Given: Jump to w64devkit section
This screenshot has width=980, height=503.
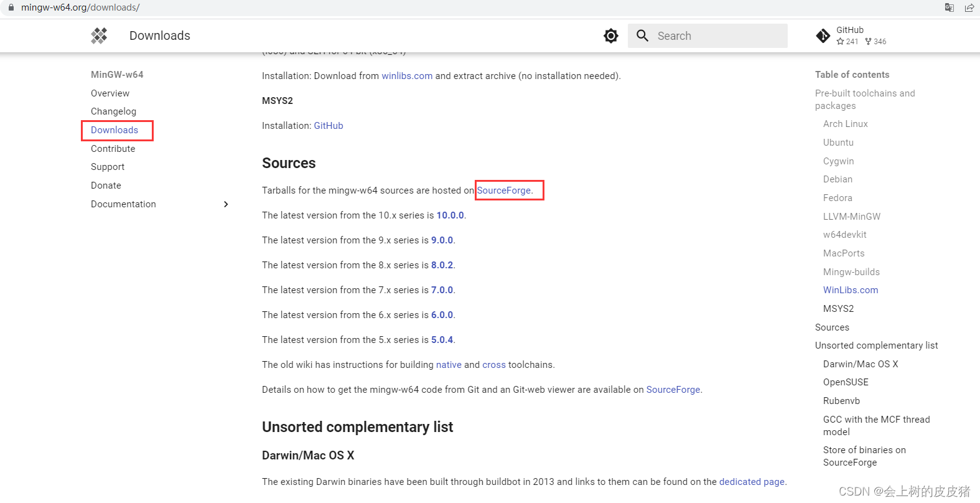Looking at the screenshot, I should [844, 235].
